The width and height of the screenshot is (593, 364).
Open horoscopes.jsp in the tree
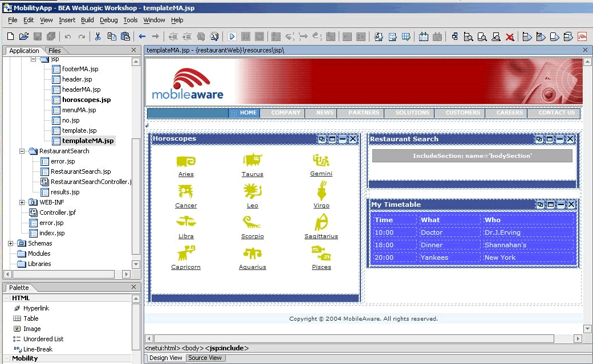coord(86,100)
